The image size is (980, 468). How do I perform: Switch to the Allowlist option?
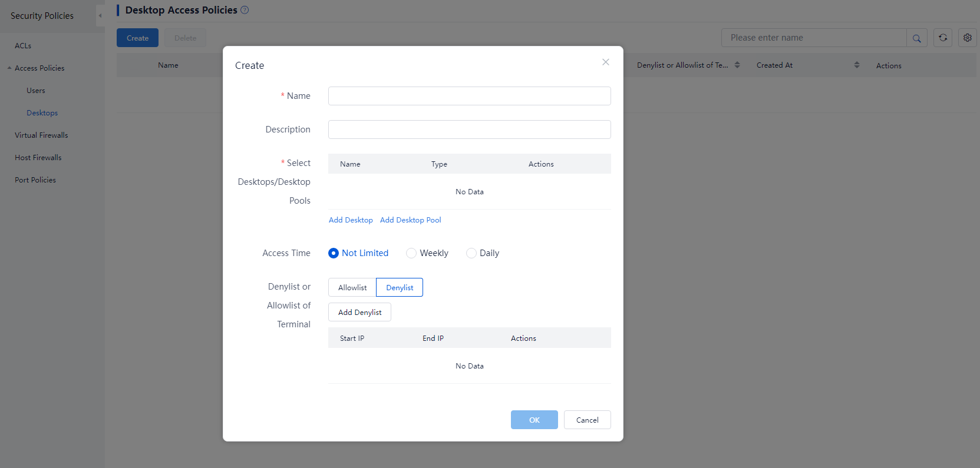(352, 287)
